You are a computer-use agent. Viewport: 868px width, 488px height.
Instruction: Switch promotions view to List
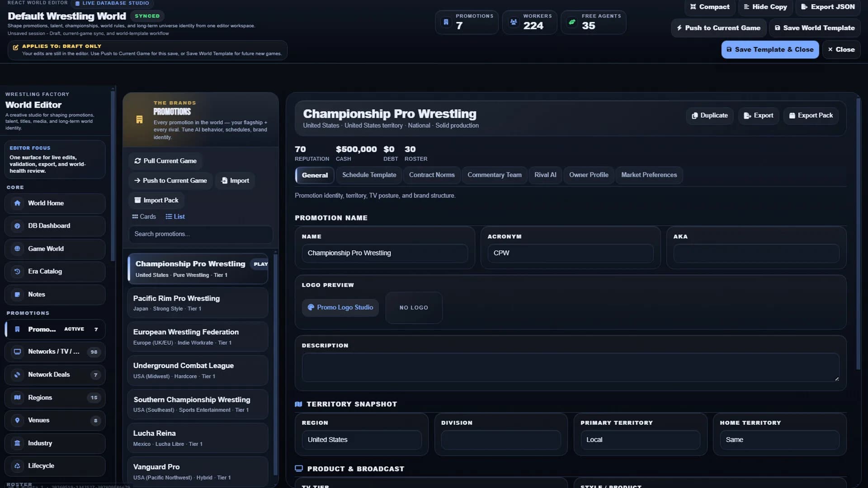175,216
